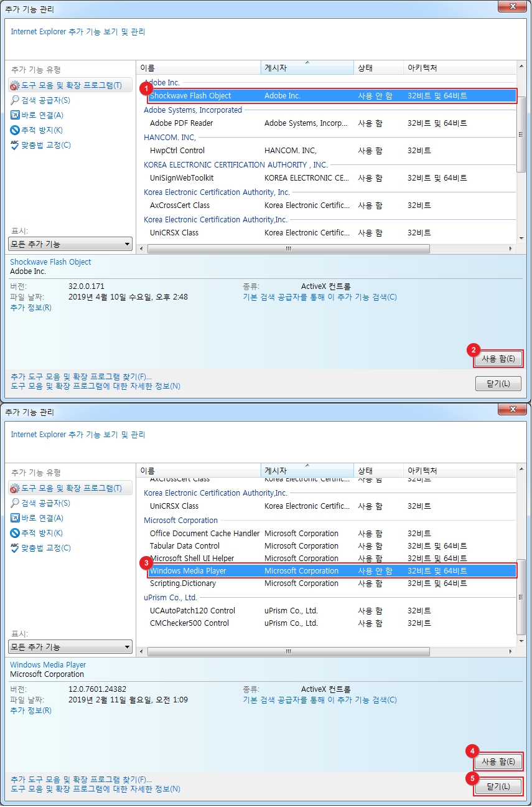This screenshot has width=532, height=807.
Task: Select the Adobe PDF Reader add-on
Action: (x=181, y=123)
